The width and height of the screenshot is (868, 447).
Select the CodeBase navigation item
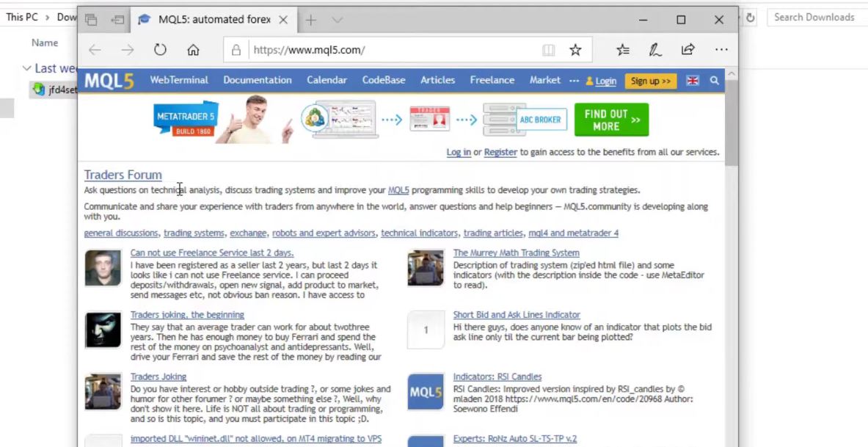[x=383, y=80]
